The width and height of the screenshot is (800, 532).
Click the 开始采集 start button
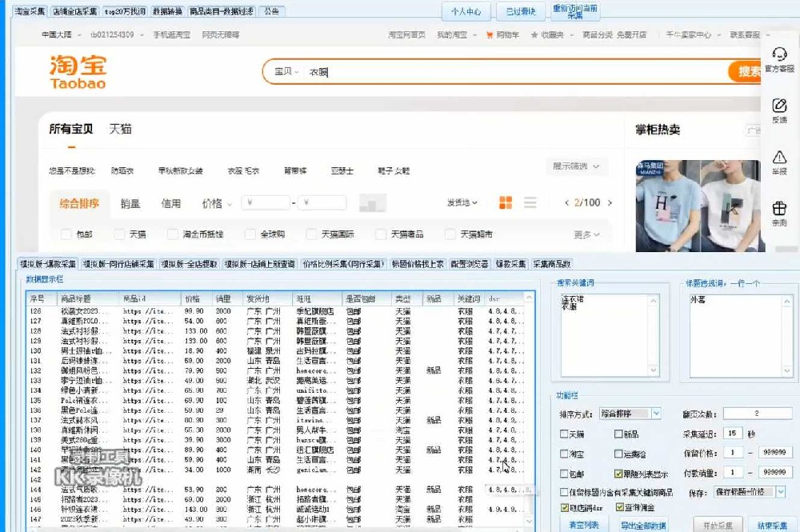[x=718, y=525]
